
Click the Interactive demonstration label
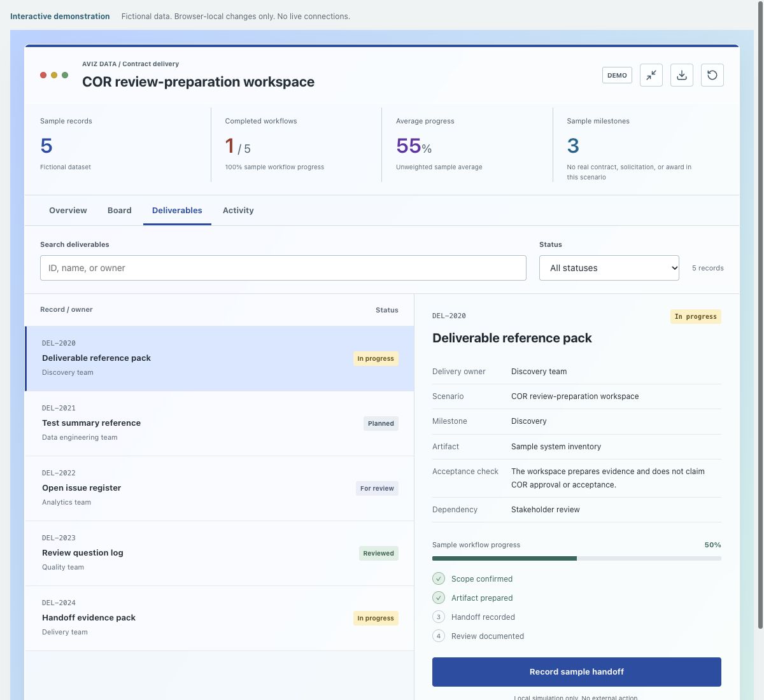pos(60,17)
